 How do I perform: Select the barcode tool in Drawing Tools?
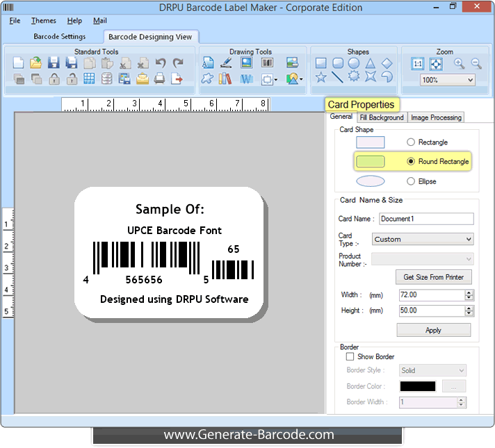tap(267, 63)
